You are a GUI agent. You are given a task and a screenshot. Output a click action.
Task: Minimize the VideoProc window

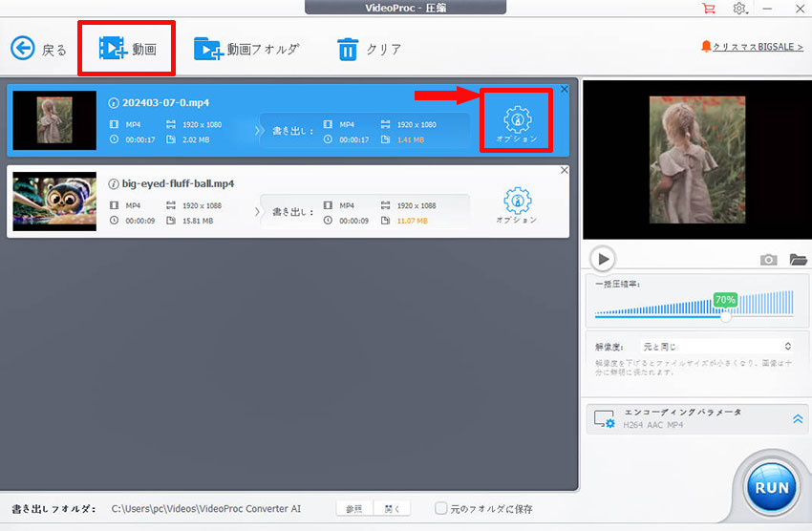point(767,9)
